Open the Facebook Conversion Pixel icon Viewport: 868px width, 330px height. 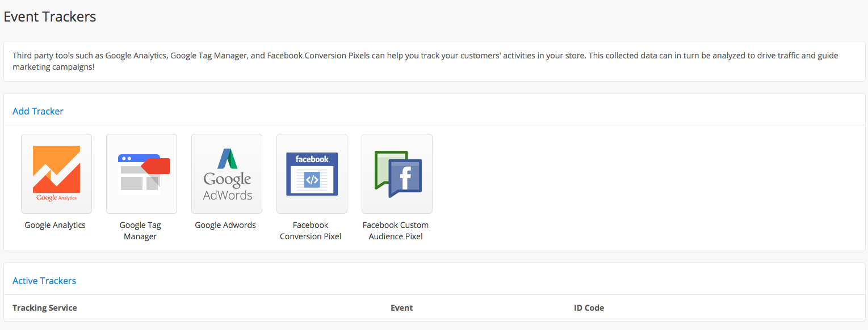tap(312, 174)
